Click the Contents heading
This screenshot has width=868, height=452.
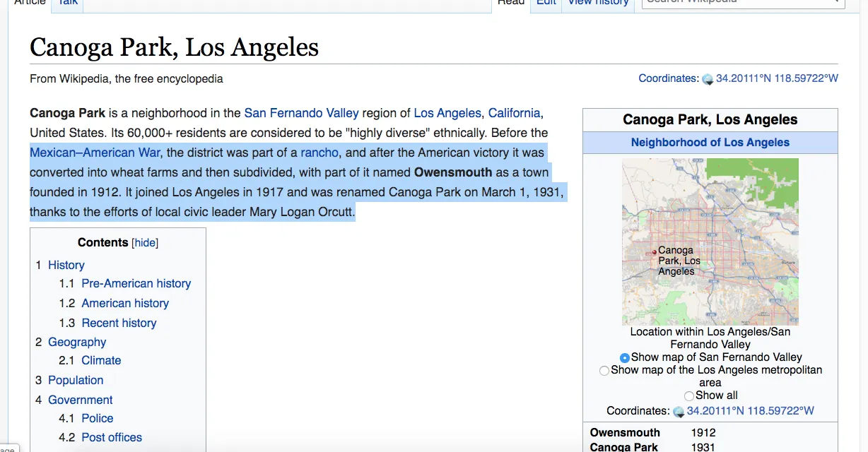(x=103, y=242)
